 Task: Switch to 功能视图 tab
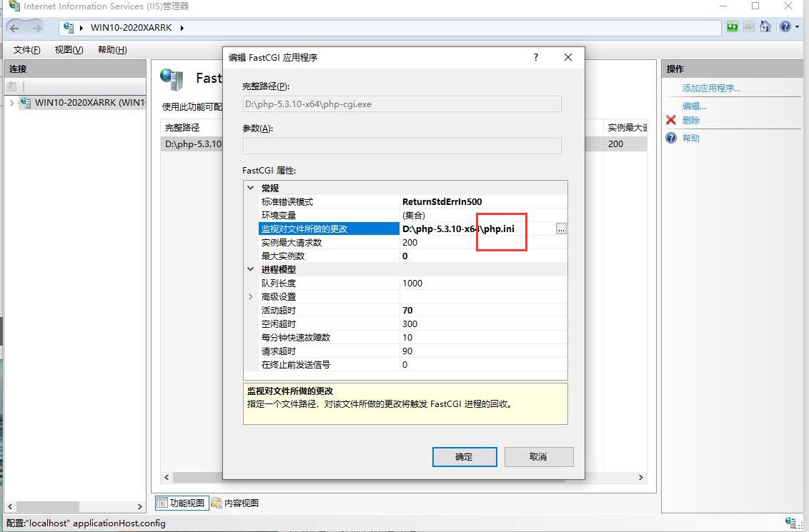182,503
